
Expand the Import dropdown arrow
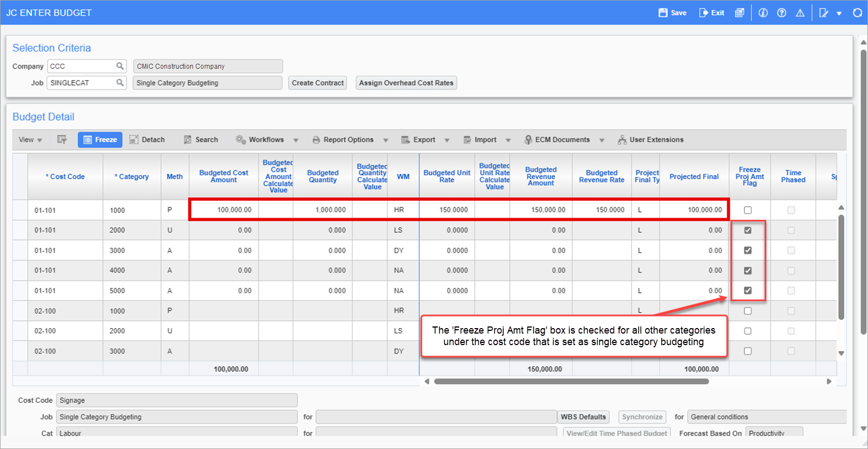pyautogui.click(x=508, y=140)
